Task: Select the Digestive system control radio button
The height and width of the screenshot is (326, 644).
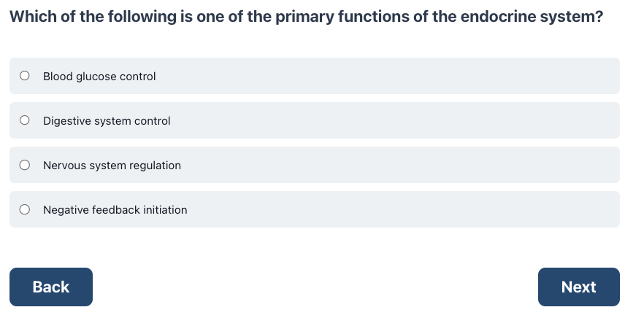Action: point(25,120)
